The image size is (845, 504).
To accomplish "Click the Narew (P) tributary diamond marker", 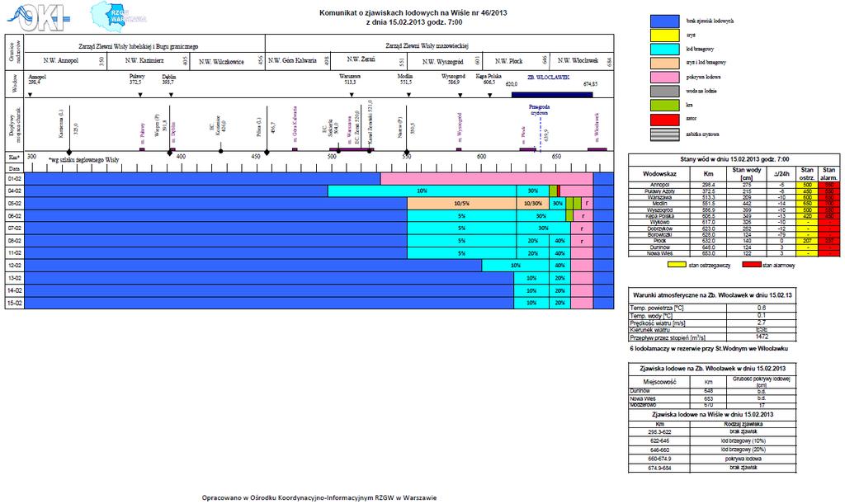I will point(406,153).
